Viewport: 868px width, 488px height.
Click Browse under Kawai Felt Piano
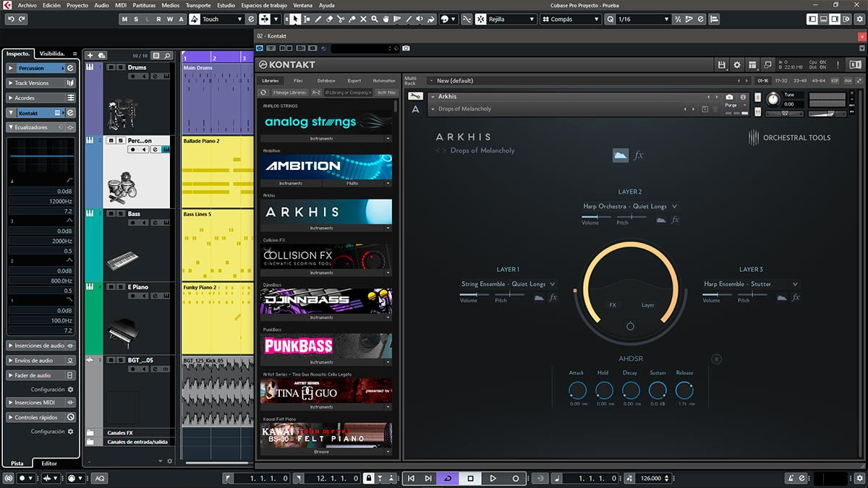pyautogui.click(x=322, y=452)
